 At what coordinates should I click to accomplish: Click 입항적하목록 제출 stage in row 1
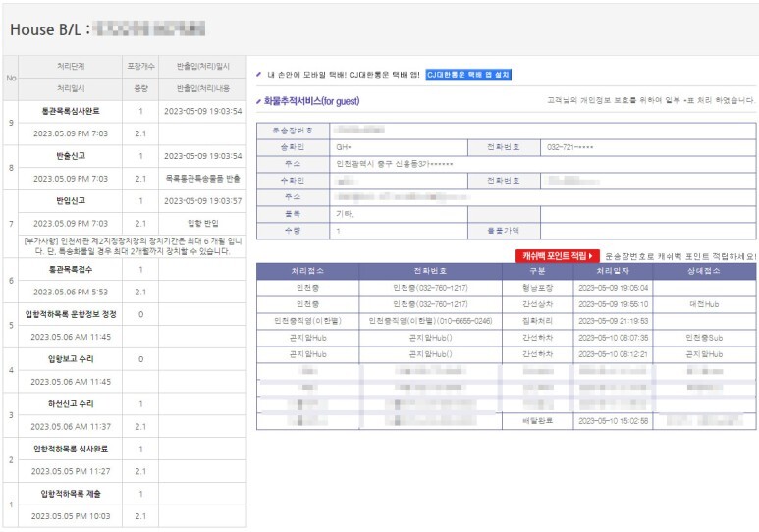71,494
